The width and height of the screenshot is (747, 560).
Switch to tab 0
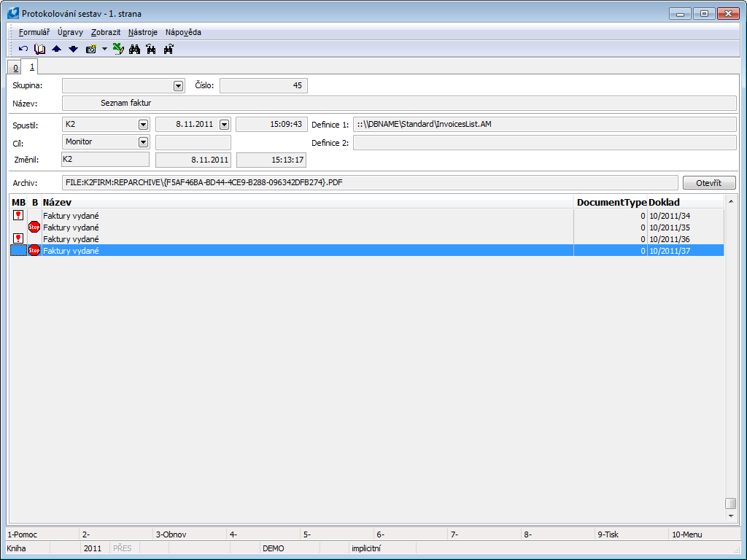point(15,68)
